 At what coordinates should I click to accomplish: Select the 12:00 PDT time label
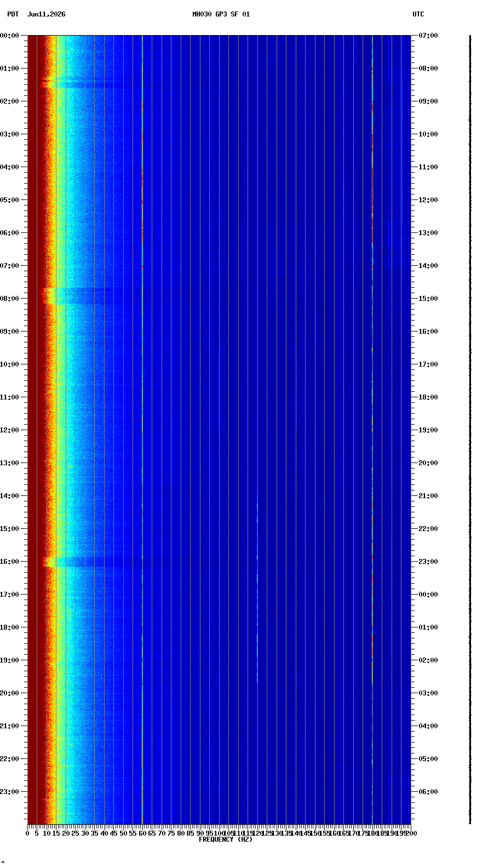pyautogui.click(x=9, y=430)
